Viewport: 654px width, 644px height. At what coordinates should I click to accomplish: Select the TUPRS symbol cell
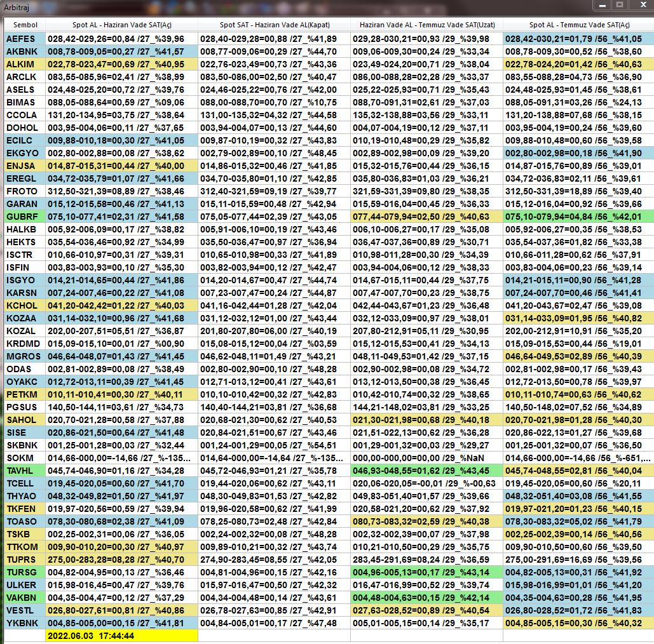(x=25, y=560)
